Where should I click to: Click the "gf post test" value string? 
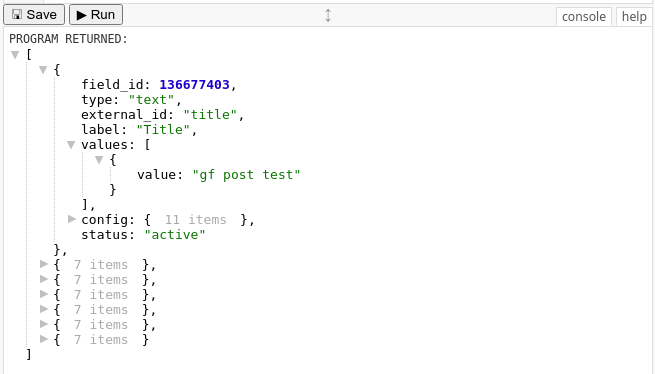tap(246, 175)
